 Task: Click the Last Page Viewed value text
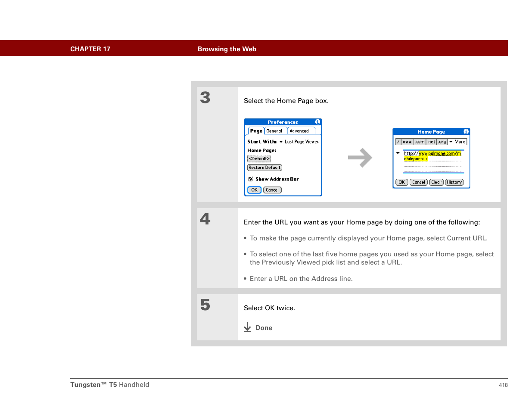click(302, 142)
